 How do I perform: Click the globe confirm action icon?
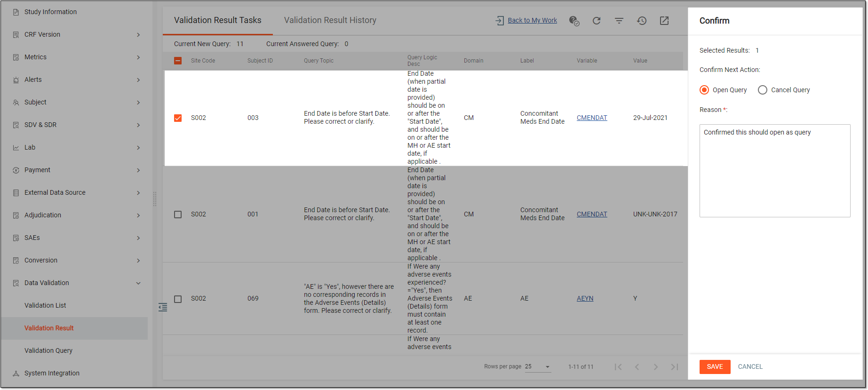point(574,21)
